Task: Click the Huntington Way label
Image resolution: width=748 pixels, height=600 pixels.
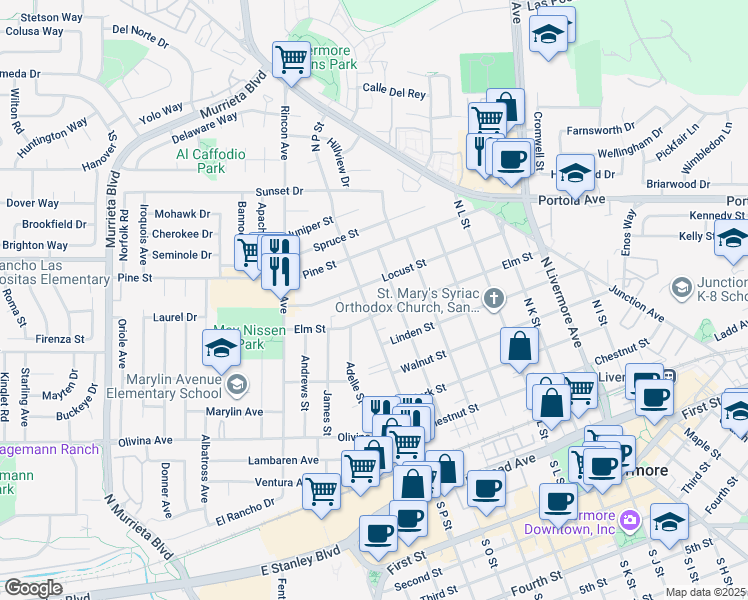Action: (52, 137)
